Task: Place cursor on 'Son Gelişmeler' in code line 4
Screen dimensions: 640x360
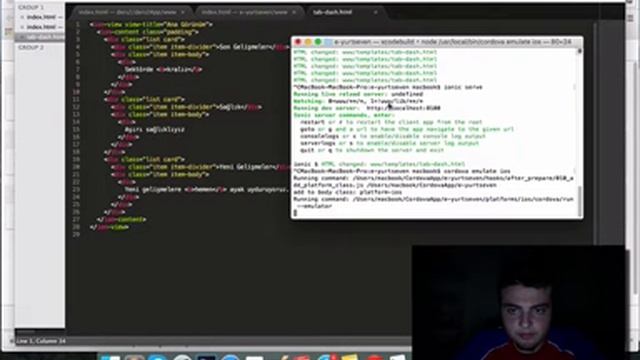Action: [246, 47]
